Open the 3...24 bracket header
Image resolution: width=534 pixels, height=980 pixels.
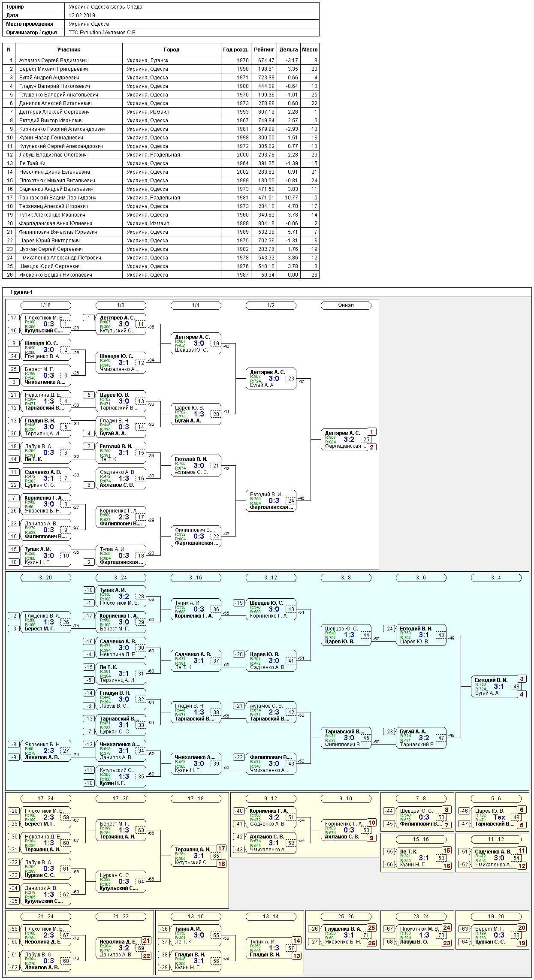click(121, 578)
